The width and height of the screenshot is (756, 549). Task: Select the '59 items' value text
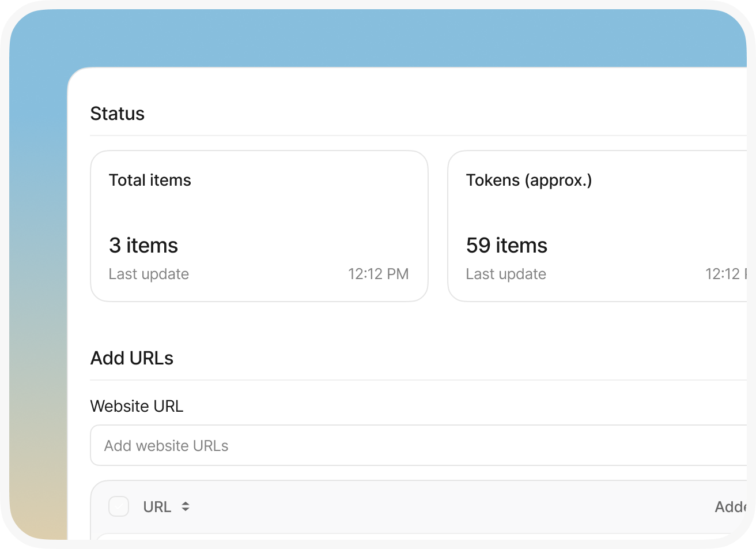(506, 246)
